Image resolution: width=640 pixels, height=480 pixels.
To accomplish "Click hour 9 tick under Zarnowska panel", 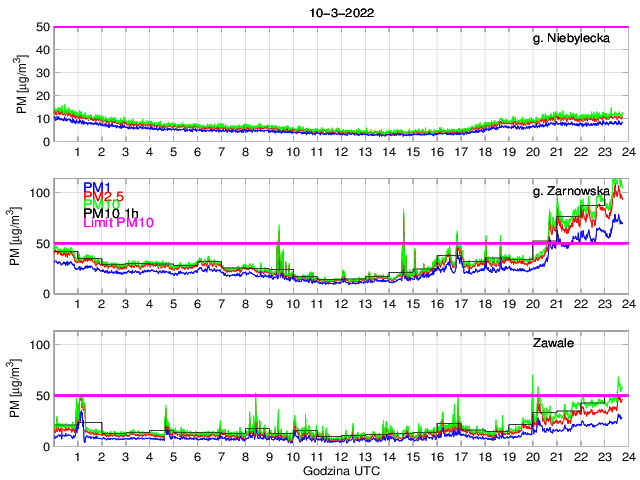I will (x=269, y=304).
